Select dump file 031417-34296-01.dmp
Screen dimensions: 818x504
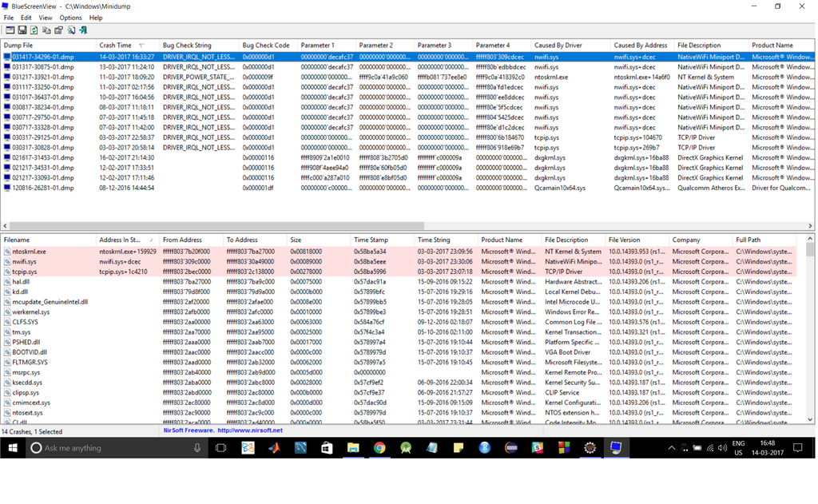[x=43, y=57]
